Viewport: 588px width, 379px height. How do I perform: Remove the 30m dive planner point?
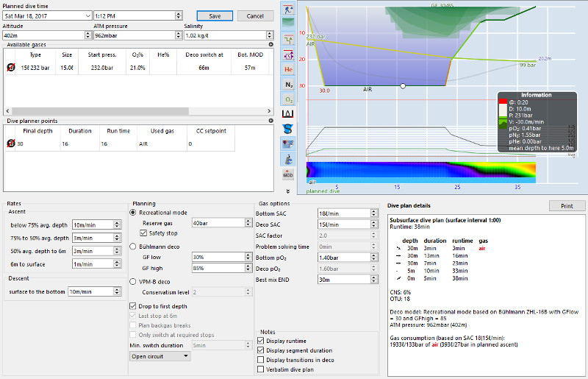click(11, 144)
